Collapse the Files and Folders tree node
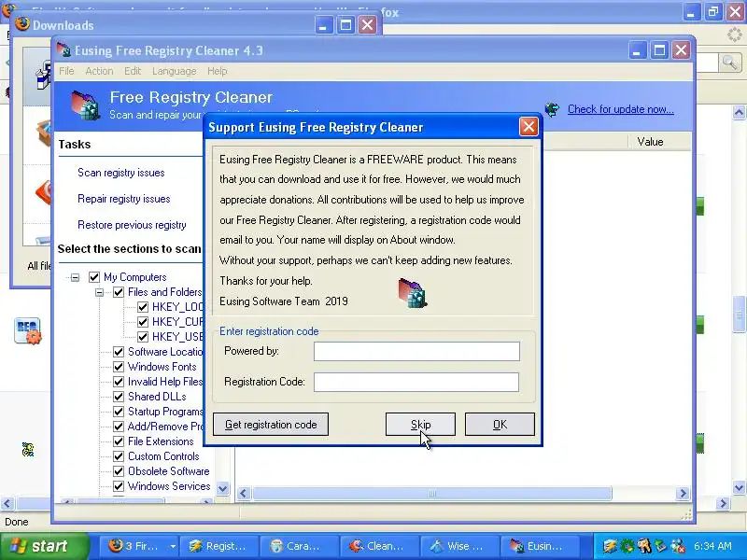 (99, 292)
